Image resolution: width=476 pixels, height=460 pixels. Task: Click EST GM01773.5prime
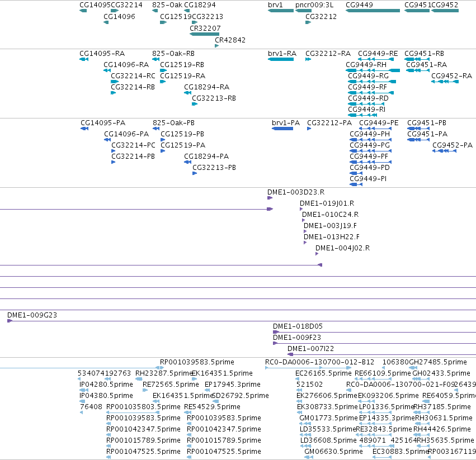click(328, 419)
